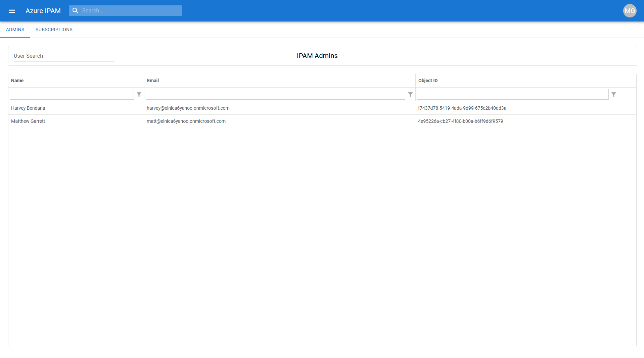Click object ID f7437d78-5419-4ada-9d99-675c2b40dd3a

[x=517, y=108]
